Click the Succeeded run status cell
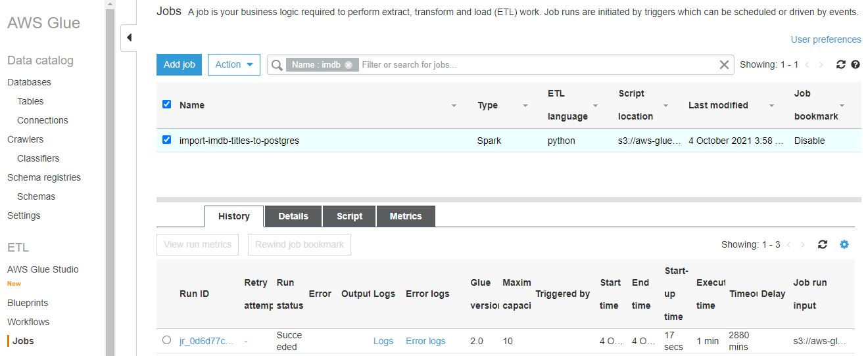This screenshot has width=868, height=356. (x=289, y=341)
